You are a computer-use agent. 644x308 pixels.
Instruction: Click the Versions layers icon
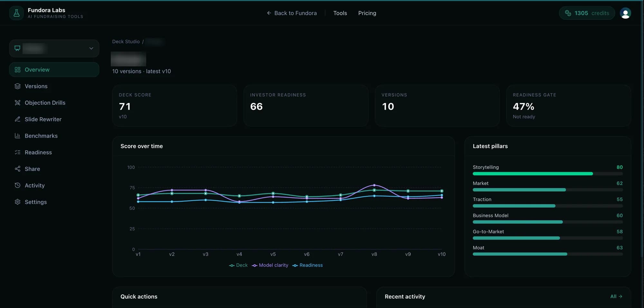18,86
